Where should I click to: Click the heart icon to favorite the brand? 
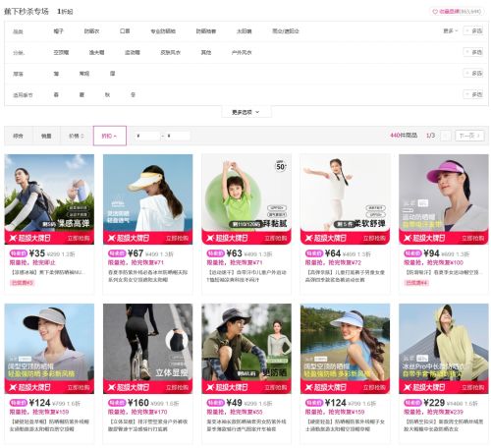click(x=435, y=12)
